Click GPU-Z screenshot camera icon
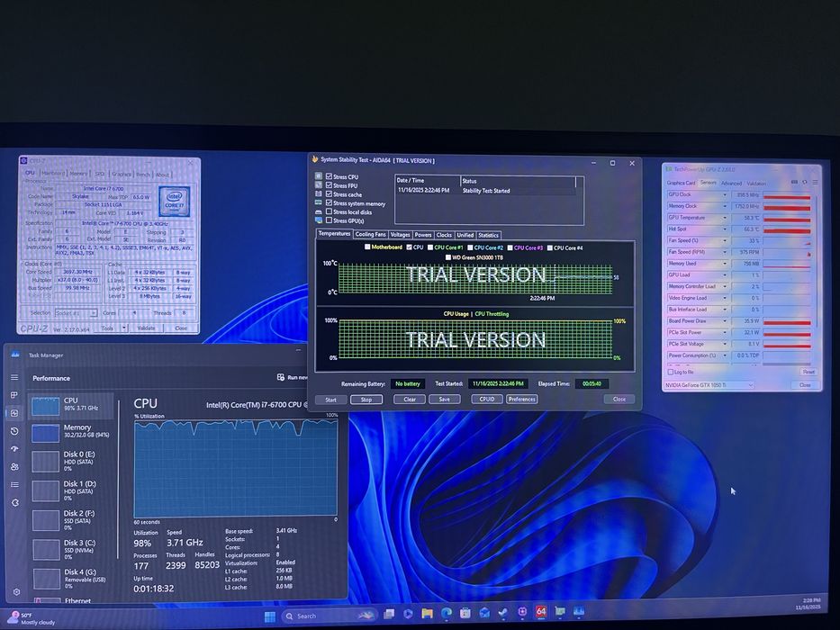The image size is (840, 630). tap(794, 182)
